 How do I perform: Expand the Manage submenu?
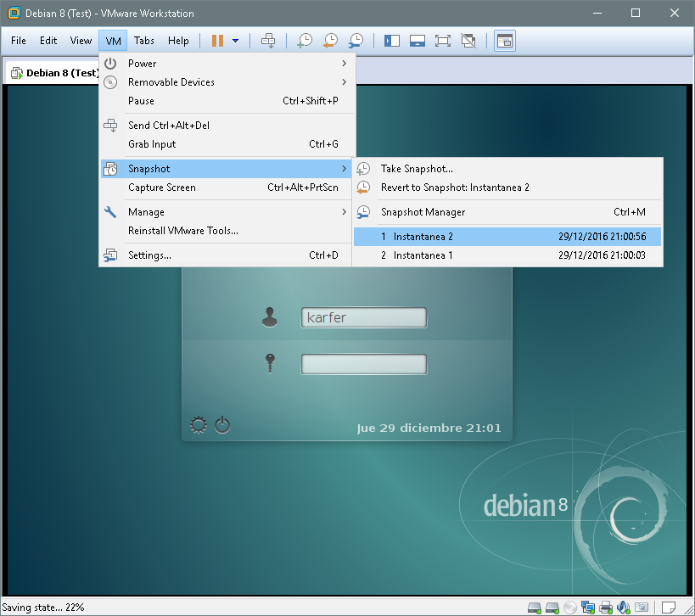(x=227, y=212)
